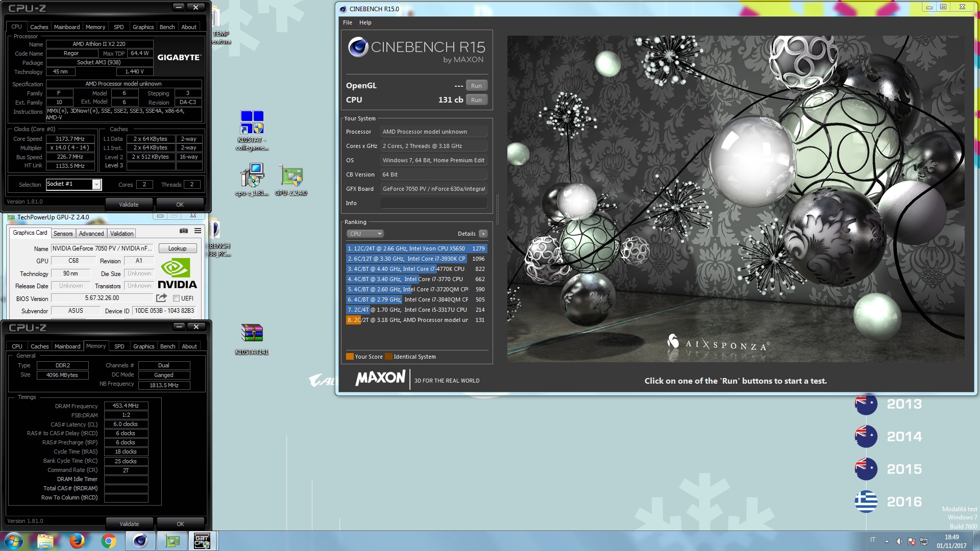Click the GPU-Z Name field
The height and width of the screenshot is (551, 980).
102,248
